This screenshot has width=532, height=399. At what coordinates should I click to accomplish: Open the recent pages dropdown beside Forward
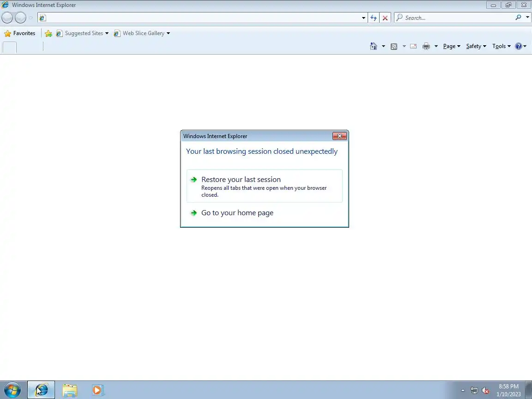30,18
